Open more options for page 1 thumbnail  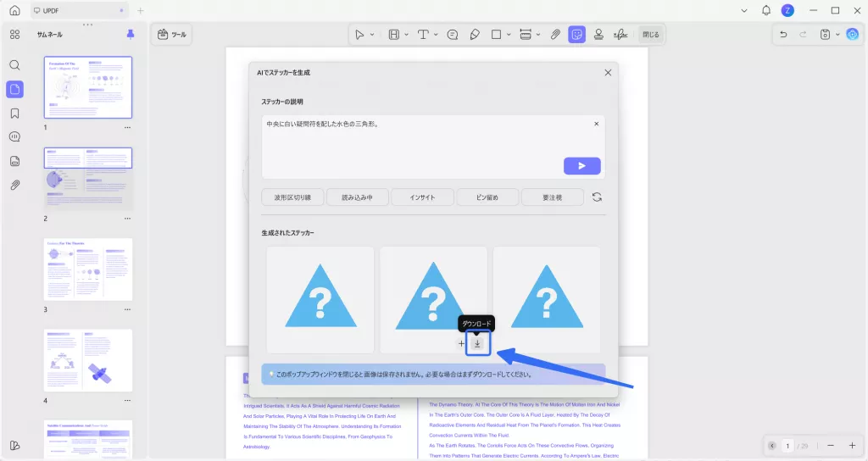(128, 127)
